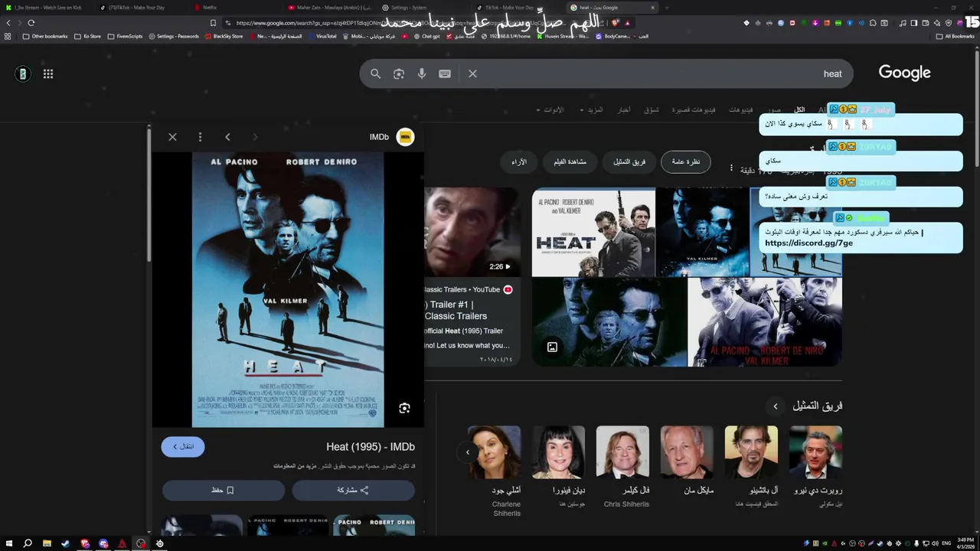This screenshot has width=980, height=551.
Task: Open the Google apps grid icon
Action: point(48,73)
